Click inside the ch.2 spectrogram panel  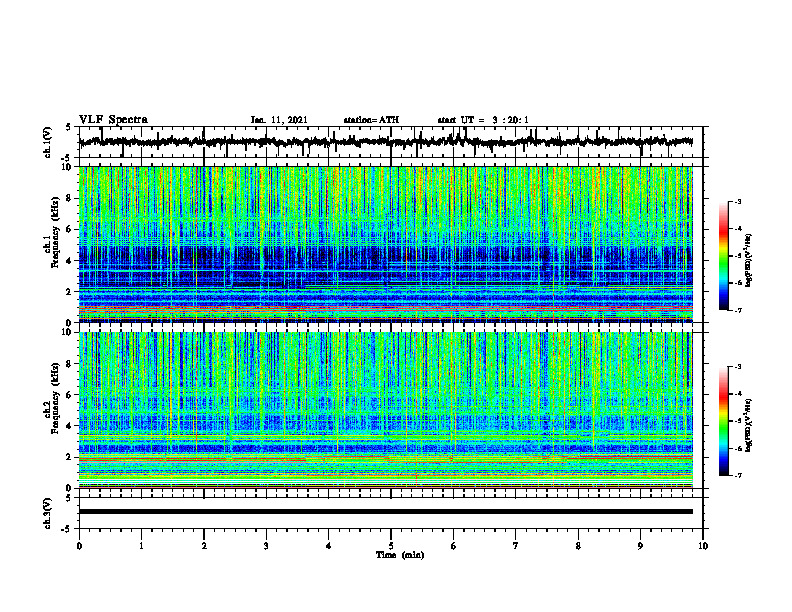tap(385, 410)
